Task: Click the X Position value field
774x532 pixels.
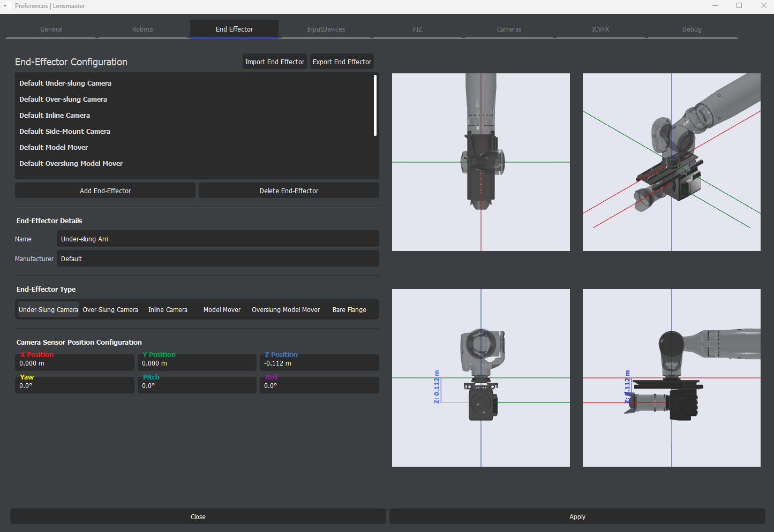Action: [x=74, y=363]
